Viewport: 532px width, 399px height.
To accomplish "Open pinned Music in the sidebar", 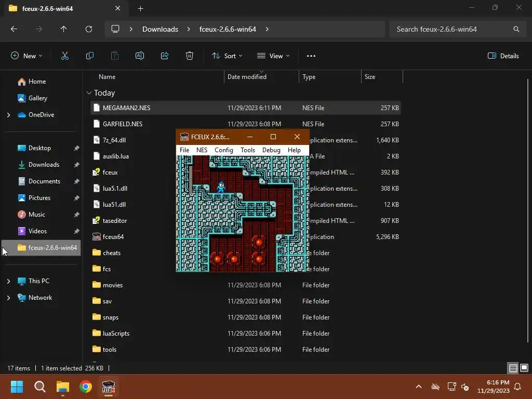I will click(x=37, y=215).
